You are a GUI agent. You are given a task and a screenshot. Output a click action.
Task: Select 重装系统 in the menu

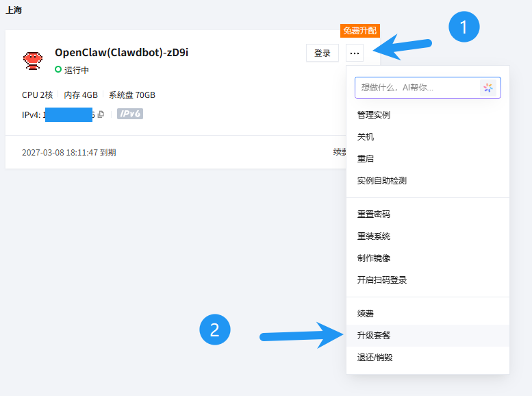point(373,236)
